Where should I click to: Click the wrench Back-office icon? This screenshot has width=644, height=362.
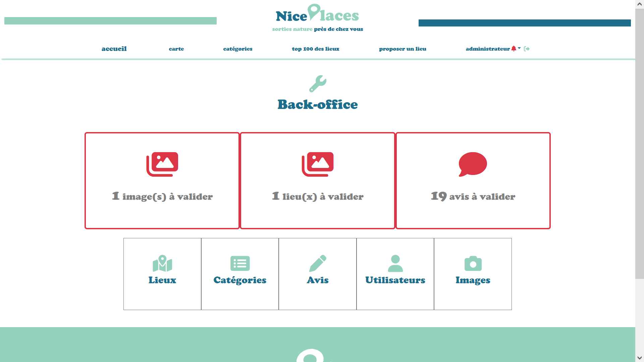point(318,84)
